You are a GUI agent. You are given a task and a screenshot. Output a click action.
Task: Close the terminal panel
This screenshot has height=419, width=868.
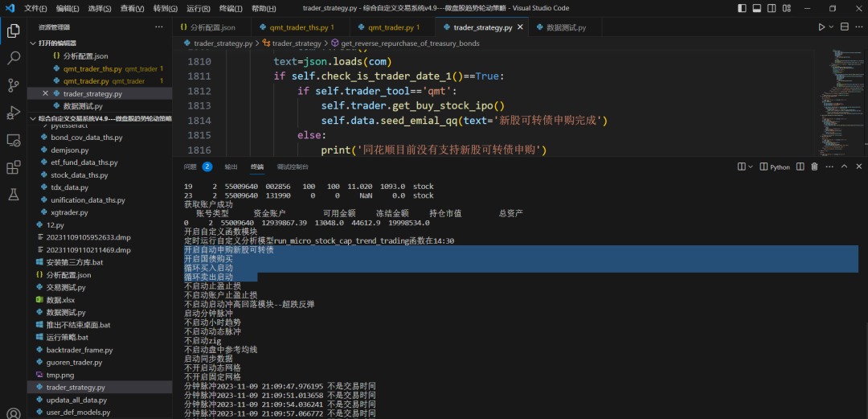point(858,166)
